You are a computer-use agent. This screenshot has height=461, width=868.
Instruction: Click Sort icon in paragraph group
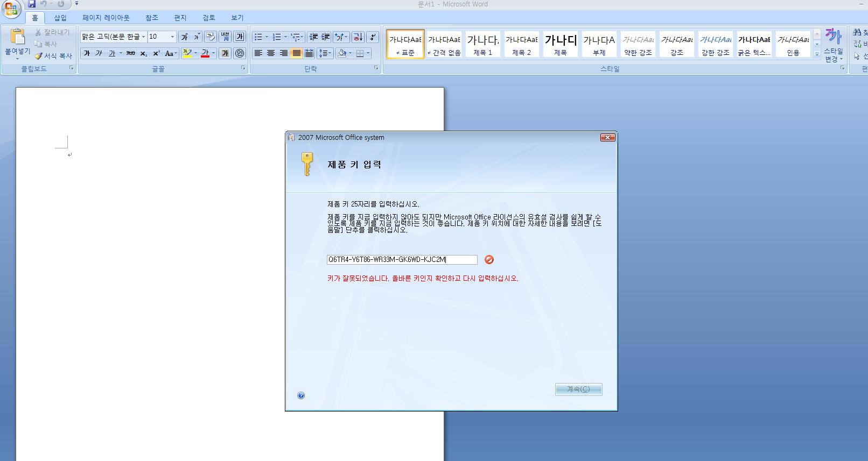pos(358,37)
